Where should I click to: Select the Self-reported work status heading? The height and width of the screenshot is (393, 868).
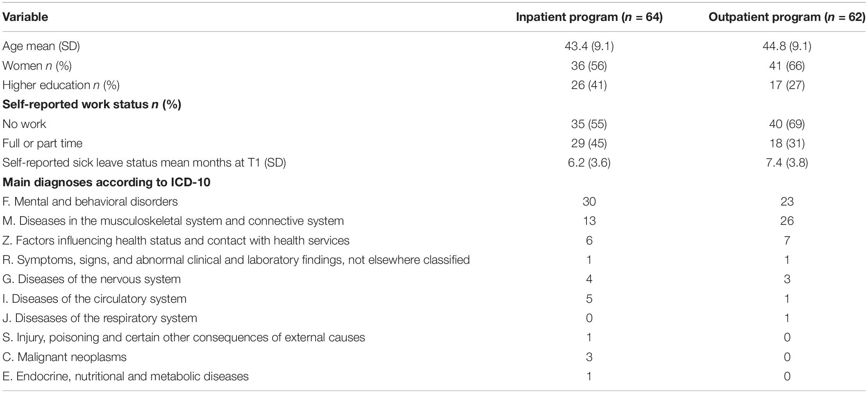click(x=92, y=104)
